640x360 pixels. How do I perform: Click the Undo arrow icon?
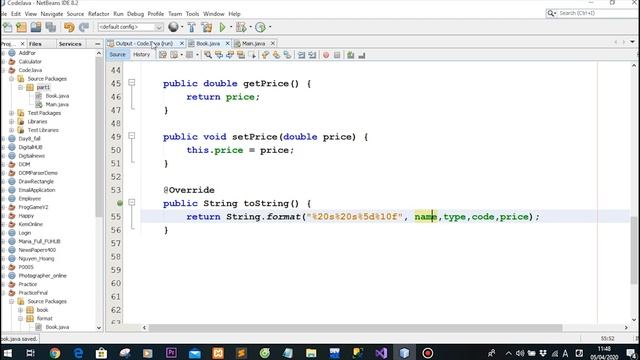pos(69,27)
